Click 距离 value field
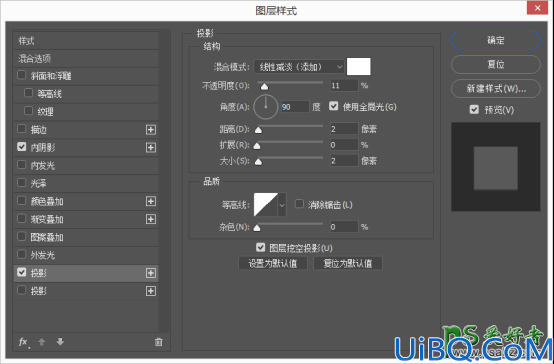Image resolution: width=554 pixels, height=364 pixels. coord(344,129)
